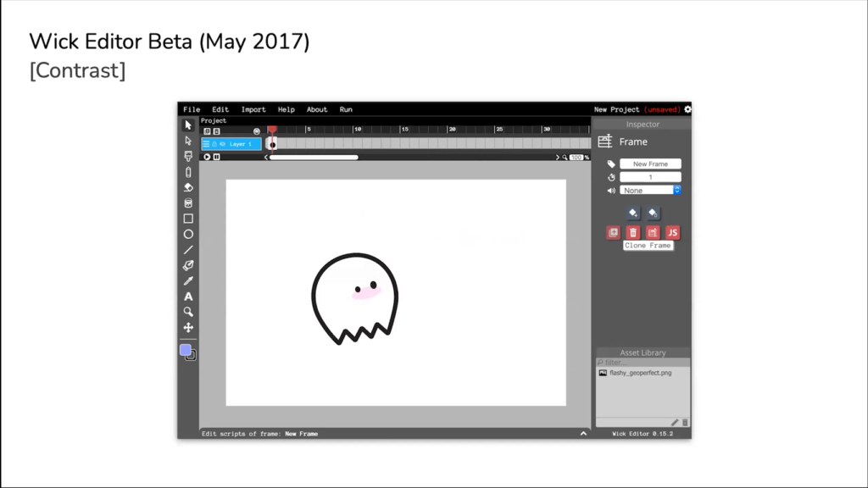The image size is (868, 488).
Task: Select flashy_geoperfect.png asset
Action: click(x=643, y=373)
